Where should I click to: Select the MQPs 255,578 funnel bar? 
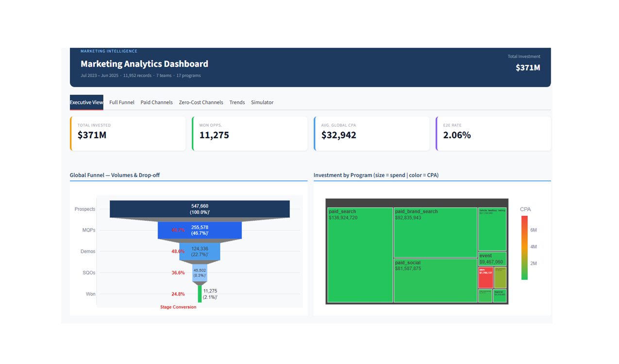coord(200,230)
